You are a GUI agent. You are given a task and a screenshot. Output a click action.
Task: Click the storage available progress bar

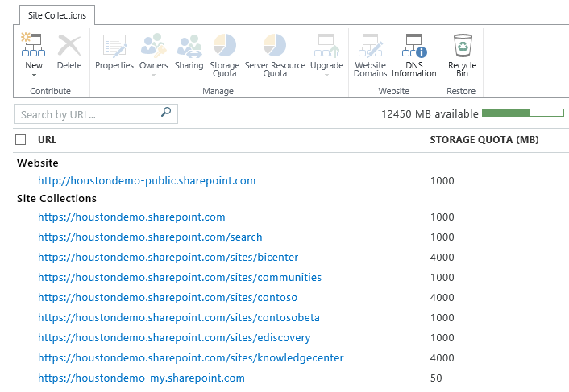click(x=523, y=113)
